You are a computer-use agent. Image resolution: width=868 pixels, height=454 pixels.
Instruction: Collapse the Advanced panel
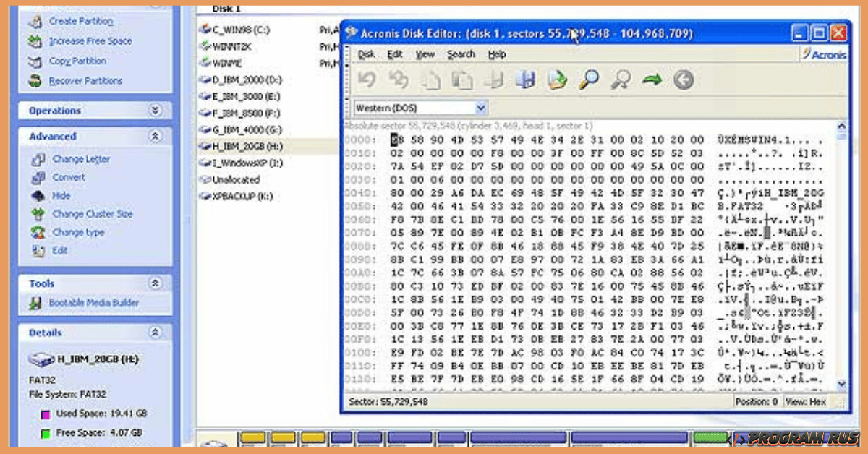pyautogui.click(x=155, y=136)
